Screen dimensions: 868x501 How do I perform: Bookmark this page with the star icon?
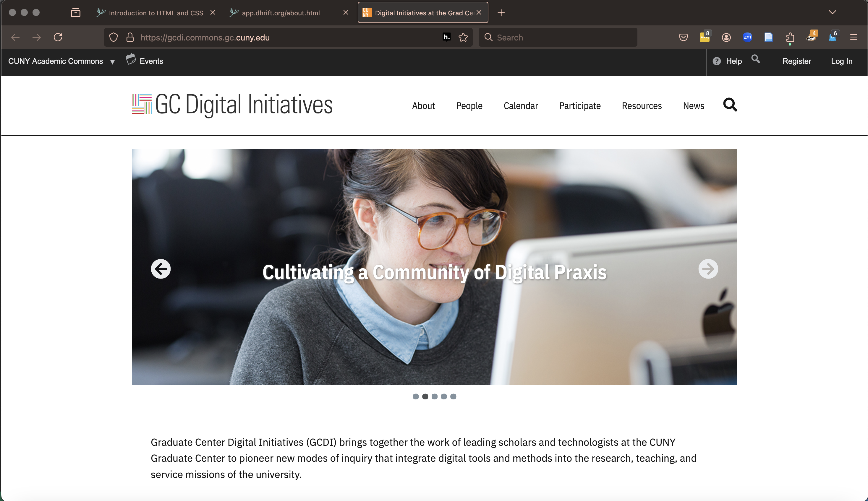(x=463, y=38)
